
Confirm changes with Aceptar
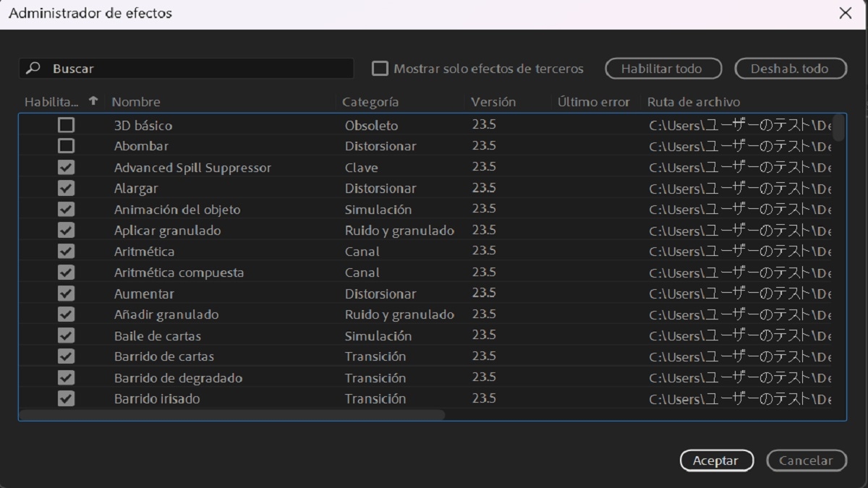(717, 460)
